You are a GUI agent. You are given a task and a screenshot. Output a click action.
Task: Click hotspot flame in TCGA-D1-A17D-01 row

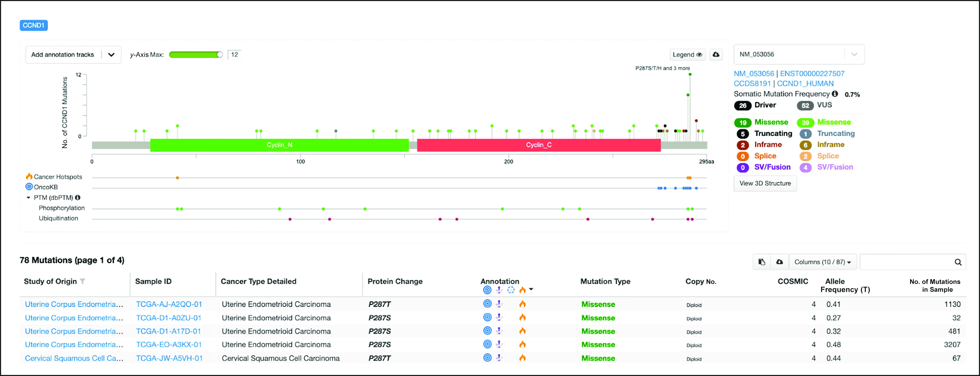(522, 331)
